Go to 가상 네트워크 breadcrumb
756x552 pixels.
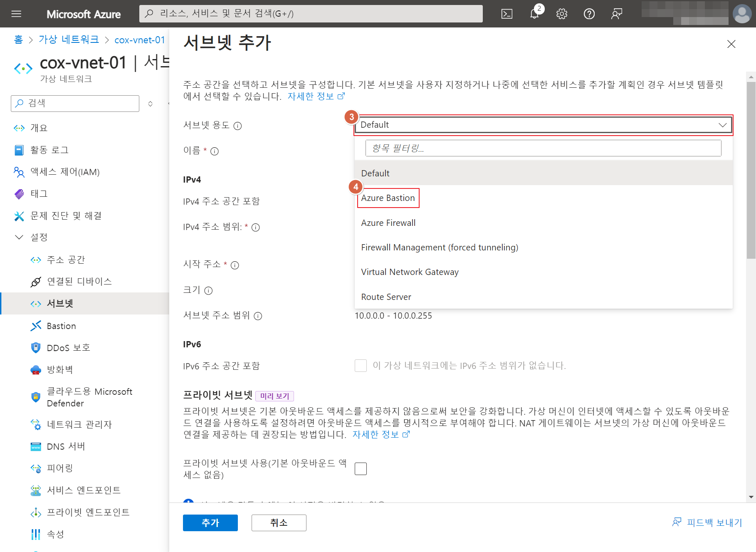[69, 40]
